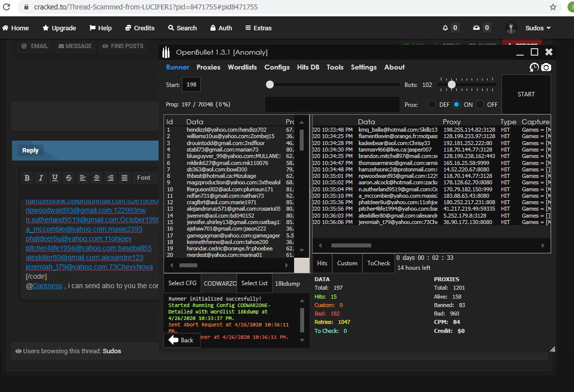Open the About tab in OpenBullet
This screenshot has height=392, width=574.
click(x=394, y=68)
